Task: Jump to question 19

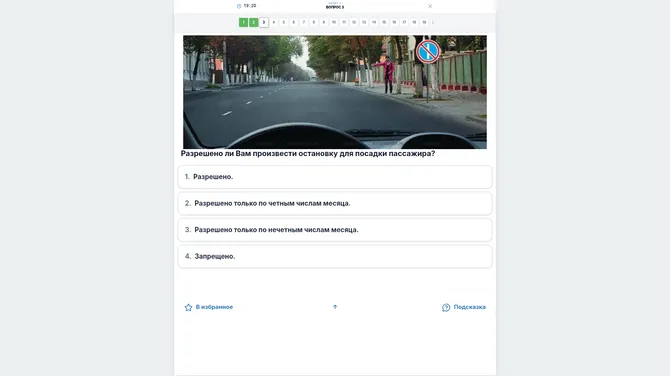Action: tap(424, 22)
